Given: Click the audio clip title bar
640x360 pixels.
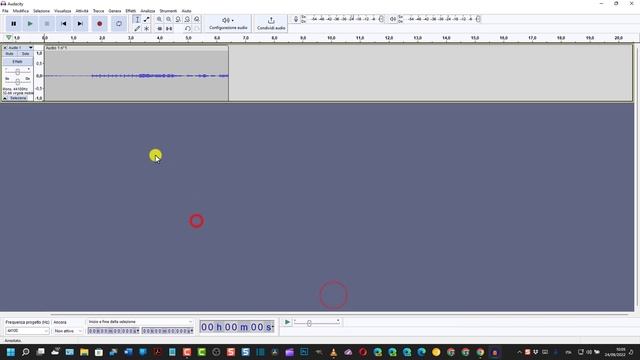Looking at the screenshot, I should point(136,48).
